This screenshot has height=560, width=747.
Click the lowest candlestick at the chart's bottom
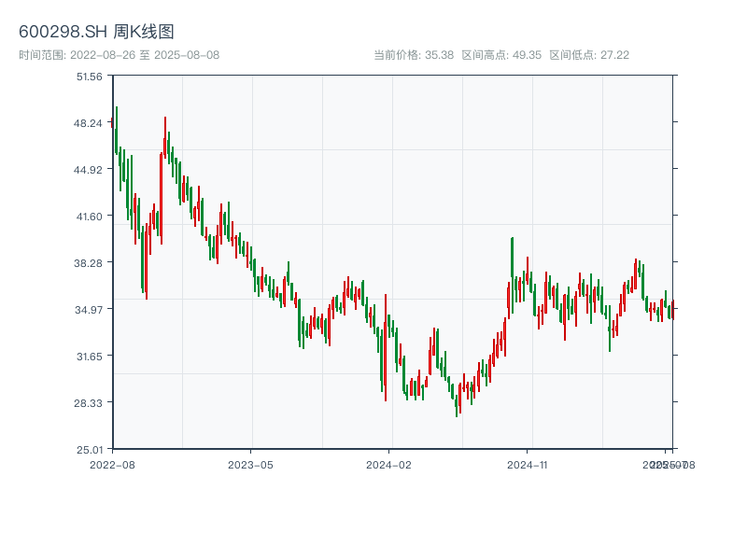(x=457, y=406)
